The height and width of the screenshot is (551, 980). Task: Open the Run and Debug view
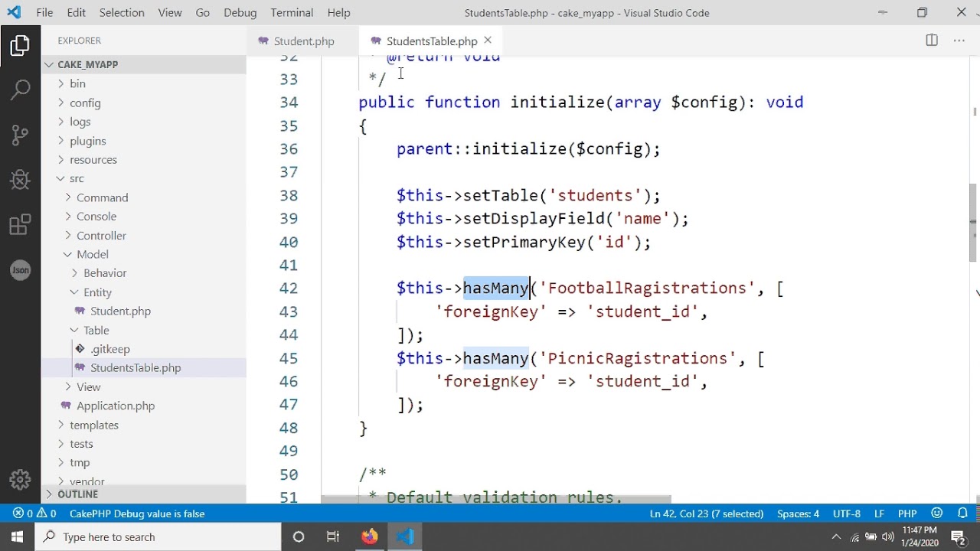pos(20,180)
